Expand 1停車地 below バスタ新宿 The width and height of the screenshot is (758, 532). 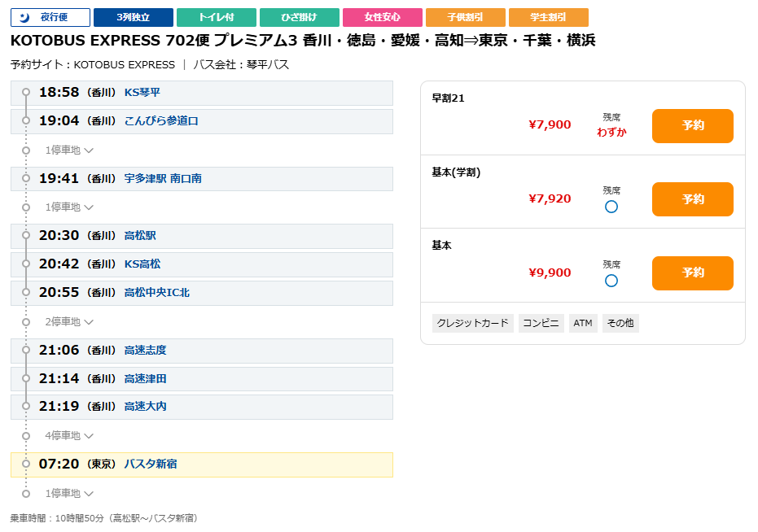69,493
